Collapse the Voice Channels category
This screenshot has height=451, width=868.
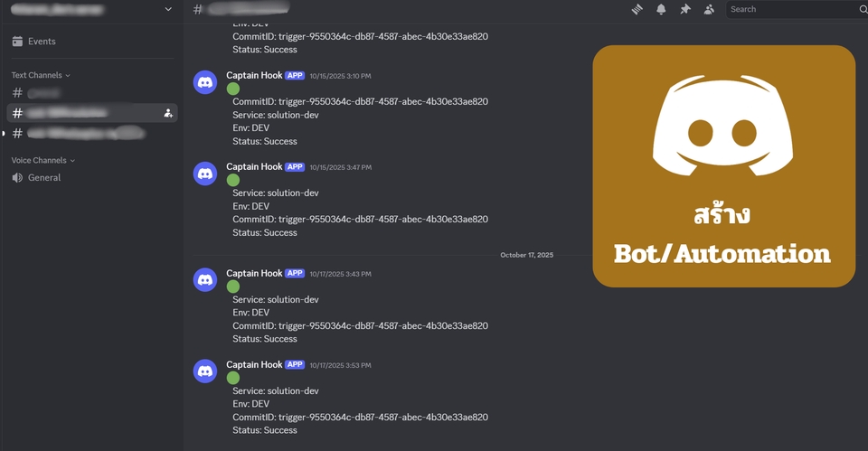tap(43, 160)
